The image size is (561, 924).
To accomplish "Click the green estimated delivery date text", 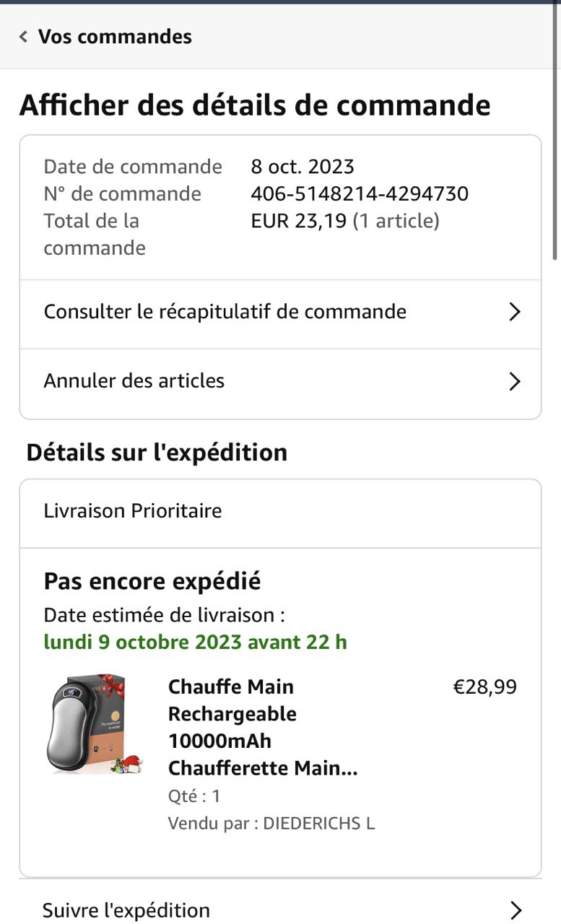I will (196, 642).
